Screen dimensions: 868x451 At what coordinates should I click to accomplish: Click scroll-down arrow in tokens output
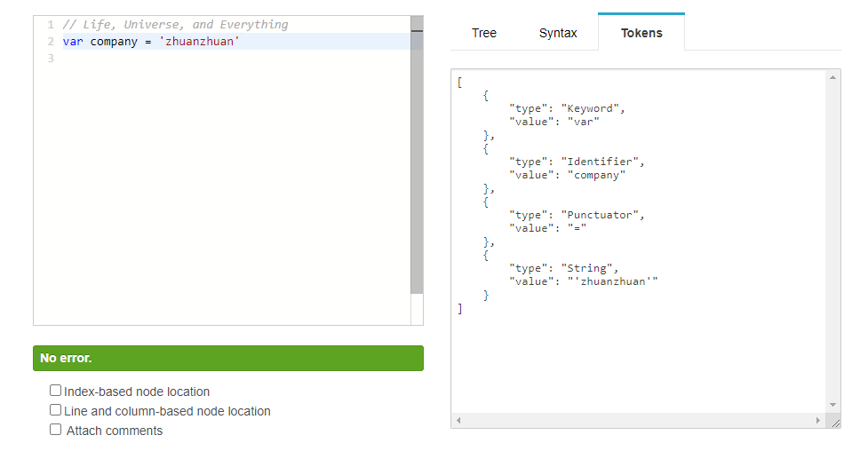833,405
